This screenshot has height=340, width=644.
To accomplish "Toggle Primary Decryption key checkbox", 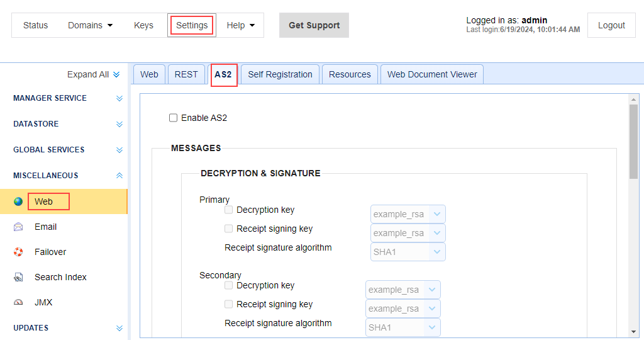I will pyautogui.click(x=229, y=210).
